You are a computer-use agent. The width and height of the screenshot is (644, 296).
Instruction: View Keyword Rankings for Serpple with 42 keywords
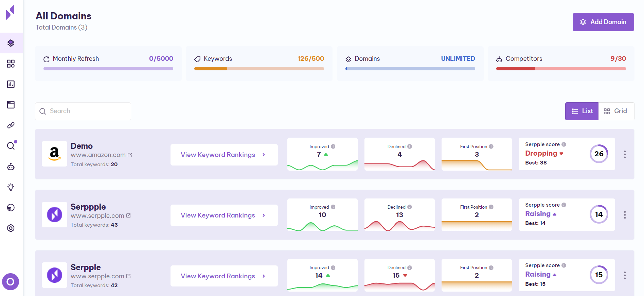[224, 276]
